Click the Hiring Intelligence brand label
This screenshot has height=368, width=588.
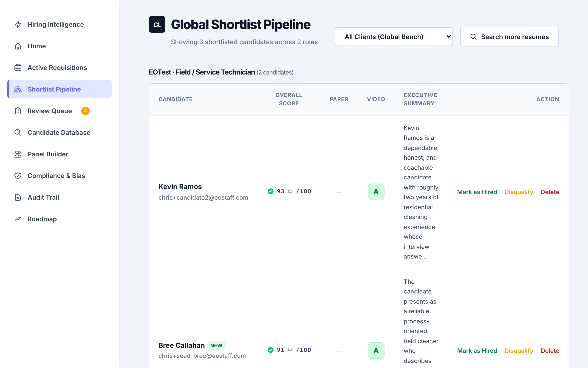[56, 24]
